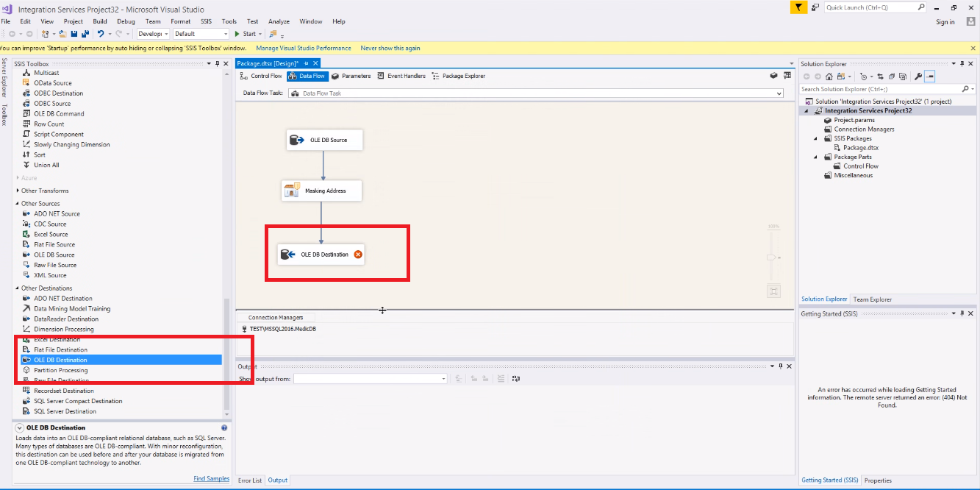Screen dimensions: 980x490
Task: Select the TEST\MSSQL2016.MedicDB connection manager
Action: [x=279, y=329]
